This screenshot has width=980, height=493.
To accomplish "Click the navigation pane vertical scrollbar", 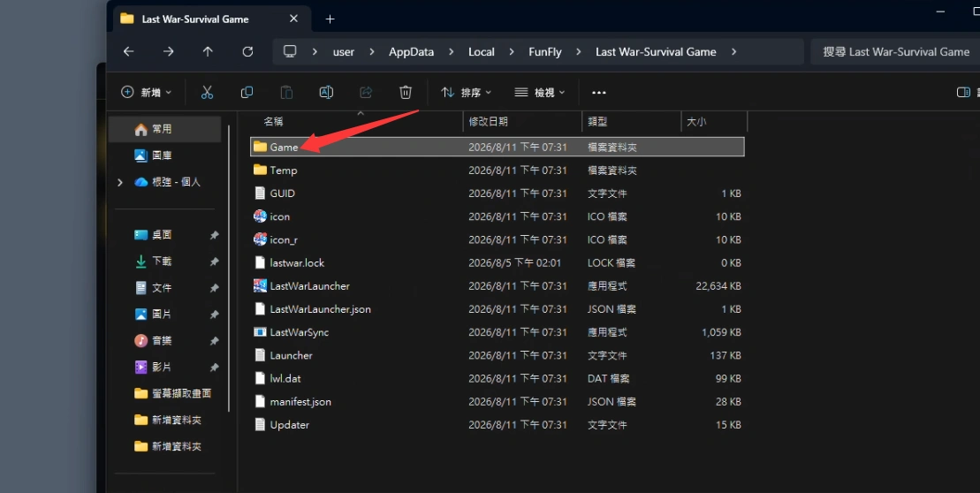I will 229,269.
